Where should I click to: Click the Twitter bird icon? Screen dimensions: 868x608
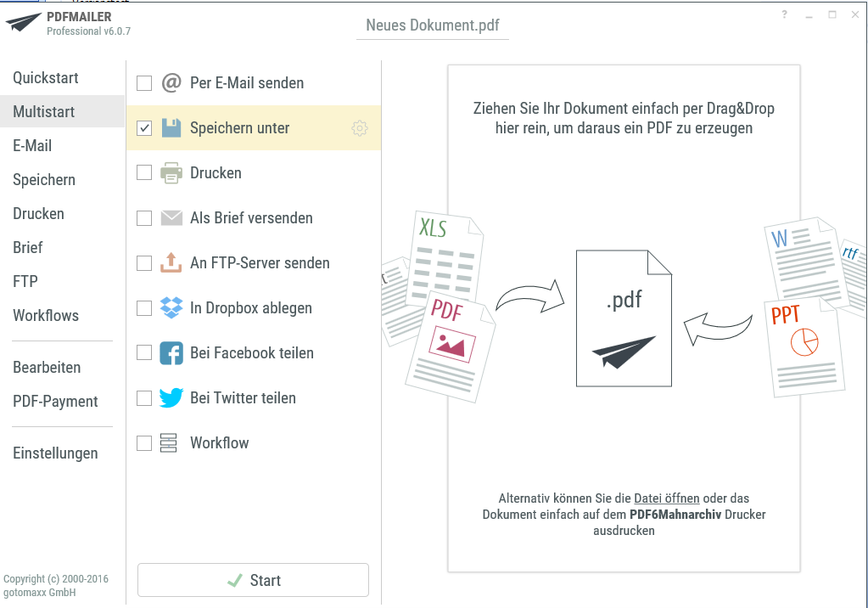click(171, 398)
